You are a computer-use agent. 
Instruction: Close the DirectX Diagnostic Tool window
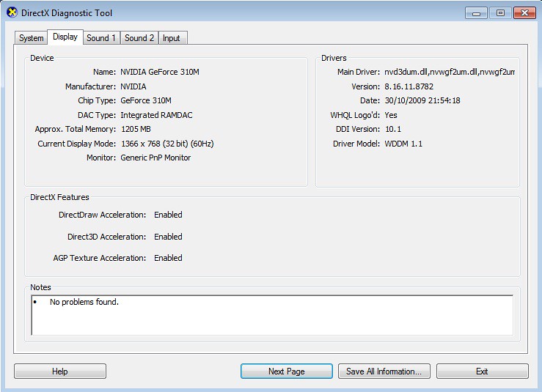(524, 13)
